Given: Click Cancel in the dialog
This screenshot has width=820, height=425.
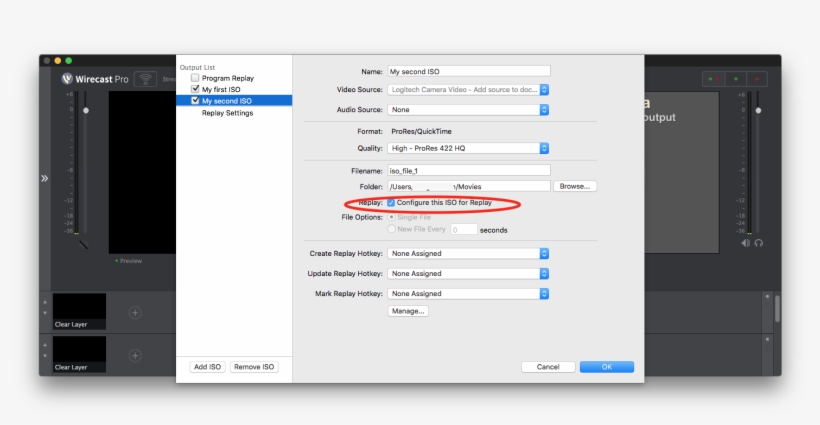Looking at the screenshot, I should [548, 367].
